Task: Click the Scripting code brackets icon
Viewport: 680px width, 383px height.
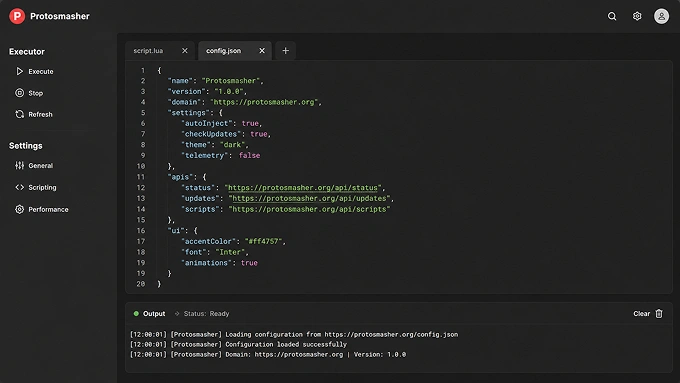Action: pyautogui.click(x=20, y=187)
